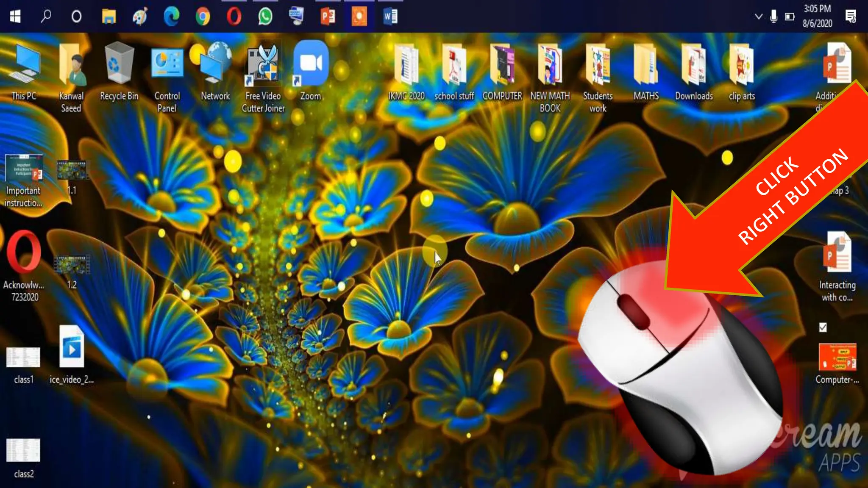Expand hidden system tray icons chevron

click(759, 17)
